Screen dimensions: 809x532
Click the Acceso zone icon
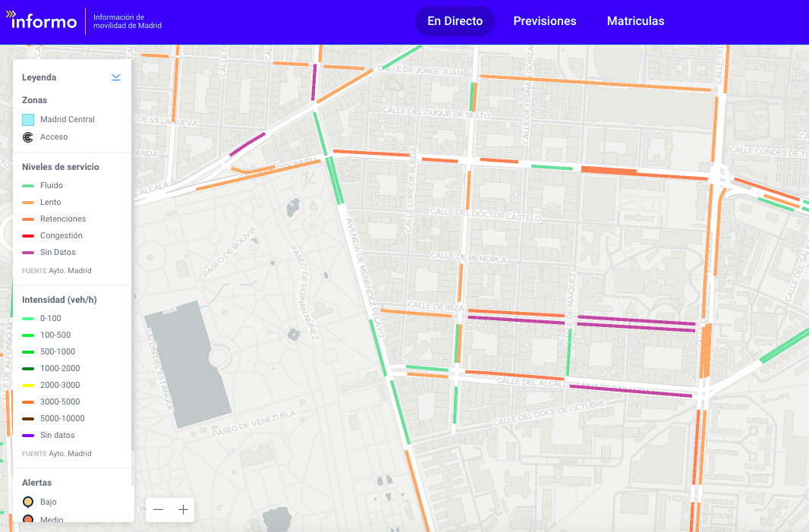28,137
